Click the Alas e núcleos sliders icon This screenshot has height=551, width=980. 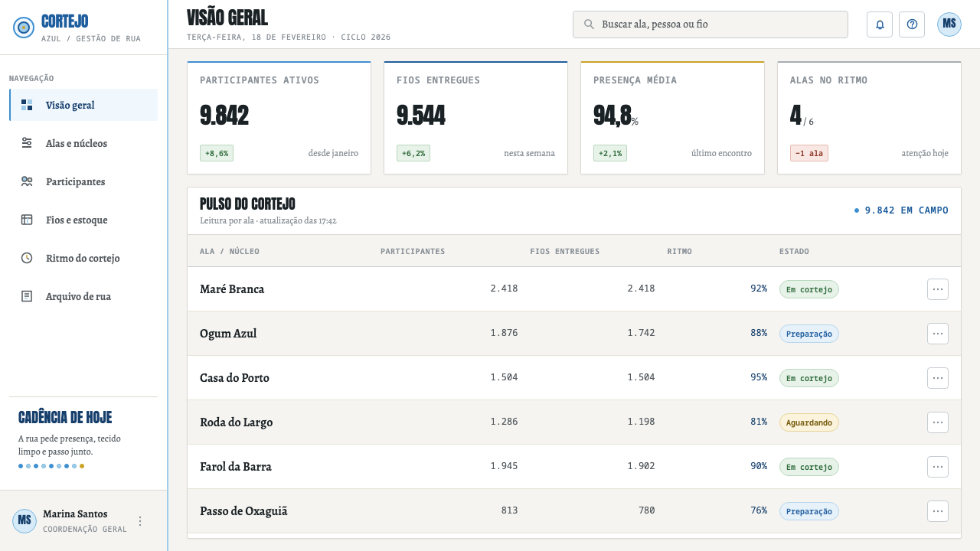[27, 143]
